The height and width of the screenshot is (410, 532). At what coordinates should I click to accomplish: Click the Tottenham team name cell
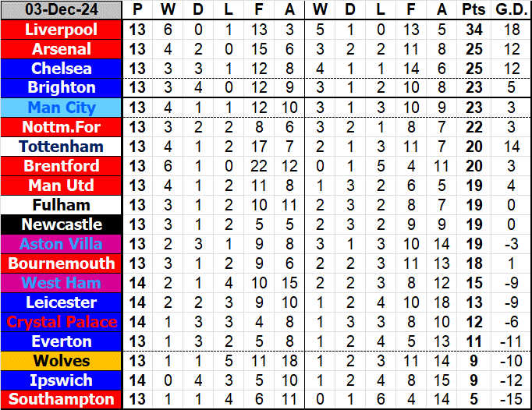[x=61, y=147]
